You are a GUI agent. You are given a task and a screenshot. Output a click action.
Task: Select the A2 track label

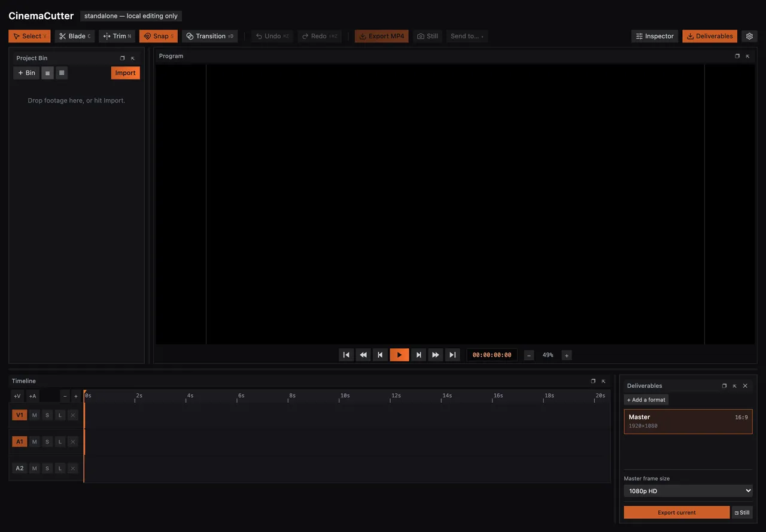[x=20, y=468]
